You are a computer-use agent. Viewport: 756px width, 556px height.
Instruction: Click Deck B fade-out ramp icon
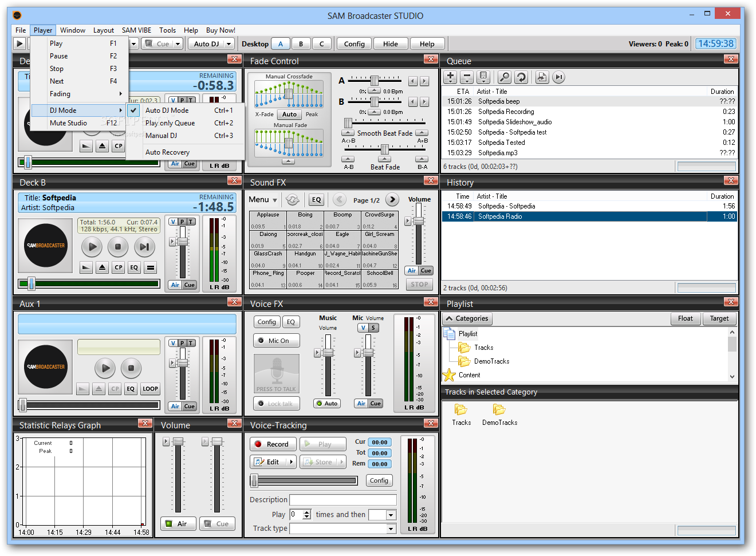pyautogui.click(x=86, y=267)
